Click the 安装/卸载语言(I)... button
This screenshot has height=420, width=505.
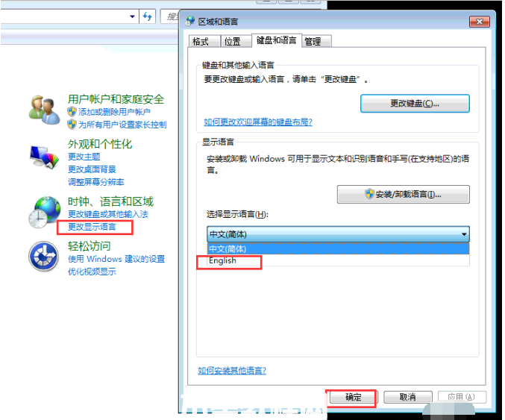point(404,194)
